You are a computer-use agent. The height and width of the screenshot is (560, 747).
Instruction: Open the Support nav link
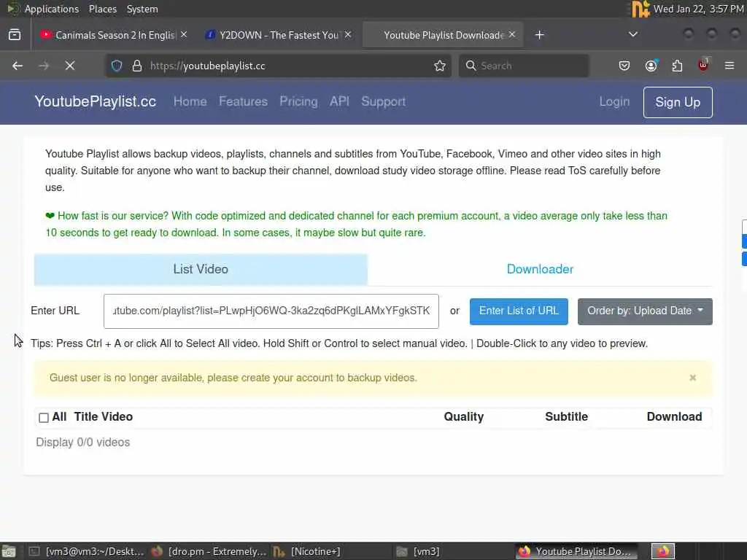click(x=383, y=101)
